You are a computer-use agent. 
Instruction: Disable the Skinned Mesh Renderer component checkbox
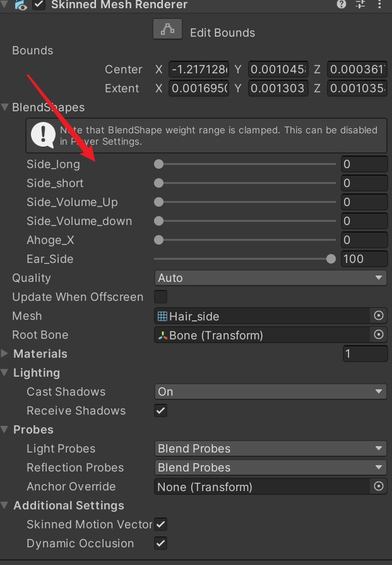(40, 4)
